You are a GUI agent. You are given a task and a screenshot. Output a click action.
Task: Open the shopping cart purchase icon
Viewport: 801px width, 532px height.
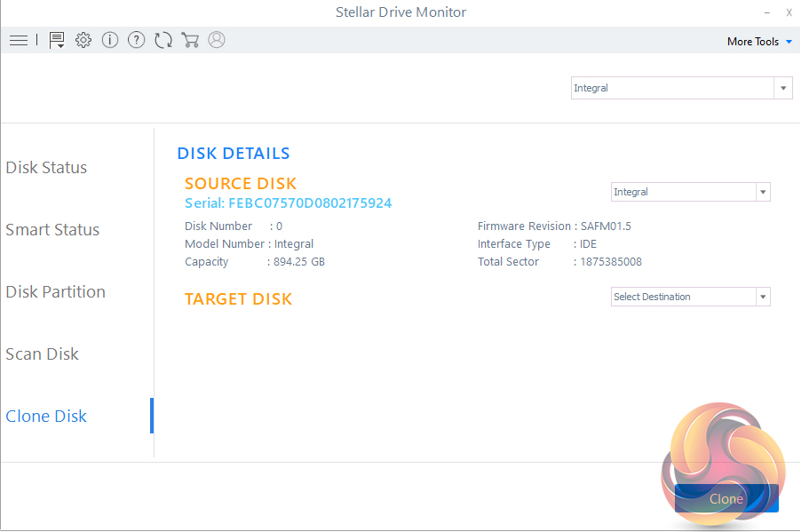click(190, 40)
